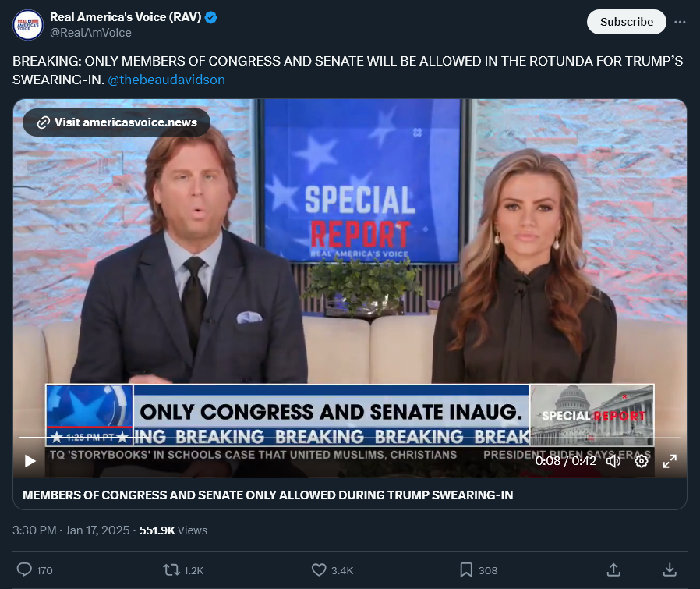Click the Visit americasvoice.news link pill
The height and width of the screenshot is (589, 700).
(116, 122)
